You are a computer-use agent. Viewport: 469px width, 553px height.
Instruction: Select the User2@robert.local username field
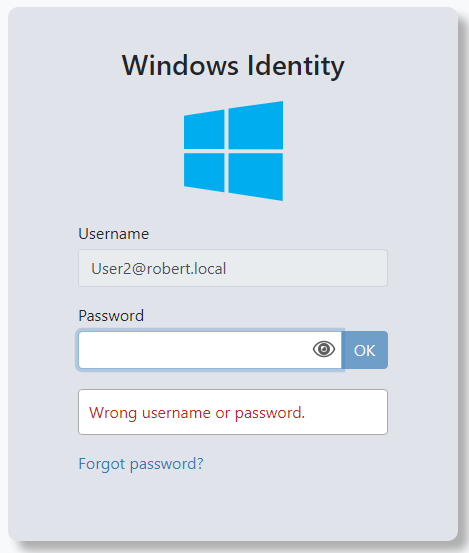(233, 268)
